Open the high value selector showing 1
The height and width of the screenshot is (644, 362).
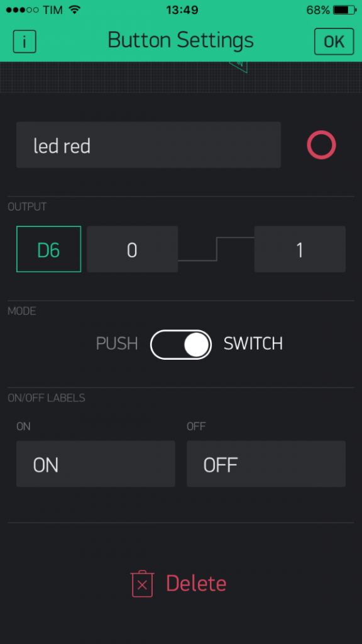click(300, 249)
